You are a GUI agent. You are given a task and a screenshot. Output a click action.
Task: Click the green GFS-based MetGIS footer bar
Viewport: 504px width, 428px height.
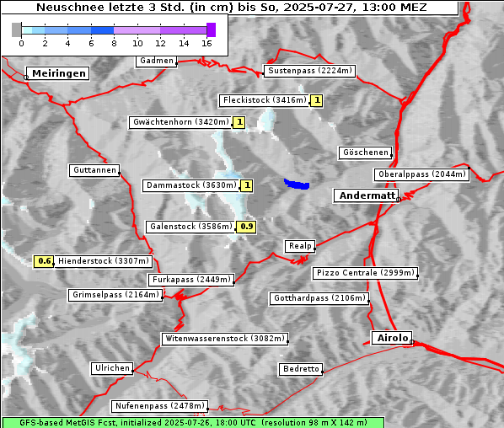pos(193,423)
